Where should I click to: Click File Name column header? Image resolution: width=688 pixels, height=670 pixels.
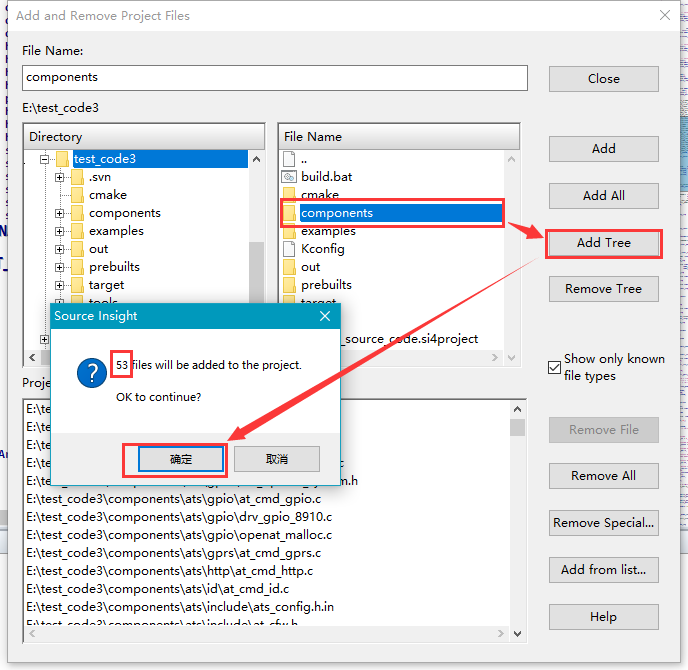pos(399,137)
